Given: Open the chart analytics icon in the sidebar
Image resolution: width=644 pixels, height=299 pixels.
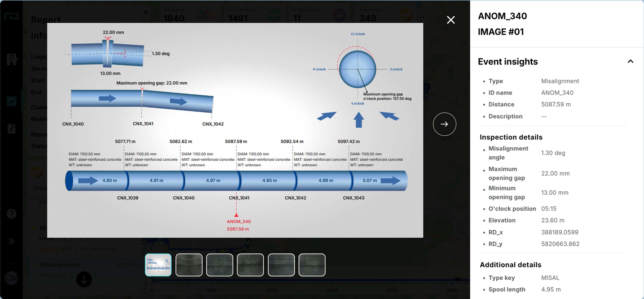Looking at the screenshot, I should (x=12, y=102).
